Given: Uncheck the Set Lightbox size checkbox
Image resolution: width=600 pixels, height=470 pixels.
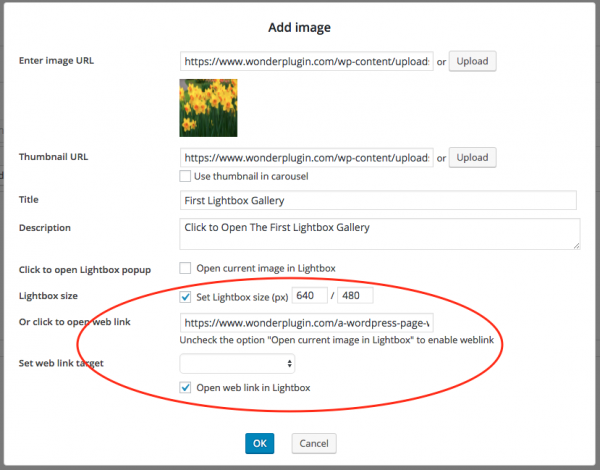Looking at the screenshot, I should (x=185, y=297).
